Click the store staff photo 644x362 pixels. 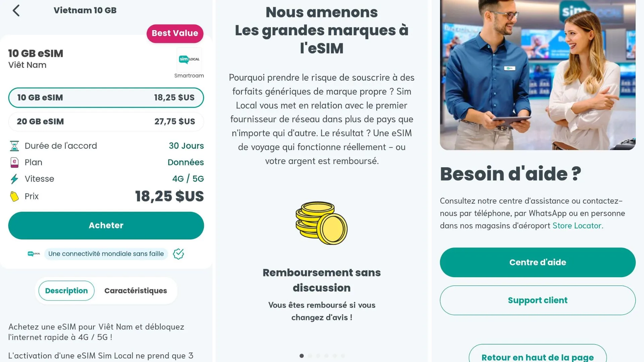537,74
